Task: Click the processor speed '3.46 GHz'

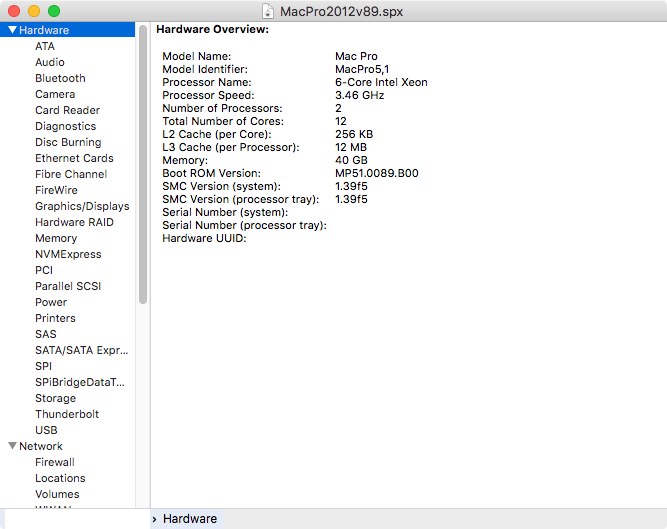Action: point(359,95)
